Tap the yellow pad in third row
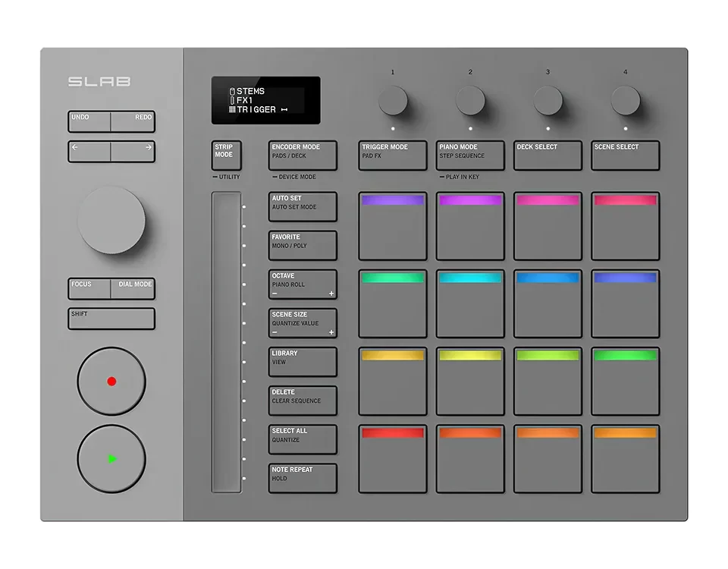The image size is (728, 569). click(x=470, y=382)
